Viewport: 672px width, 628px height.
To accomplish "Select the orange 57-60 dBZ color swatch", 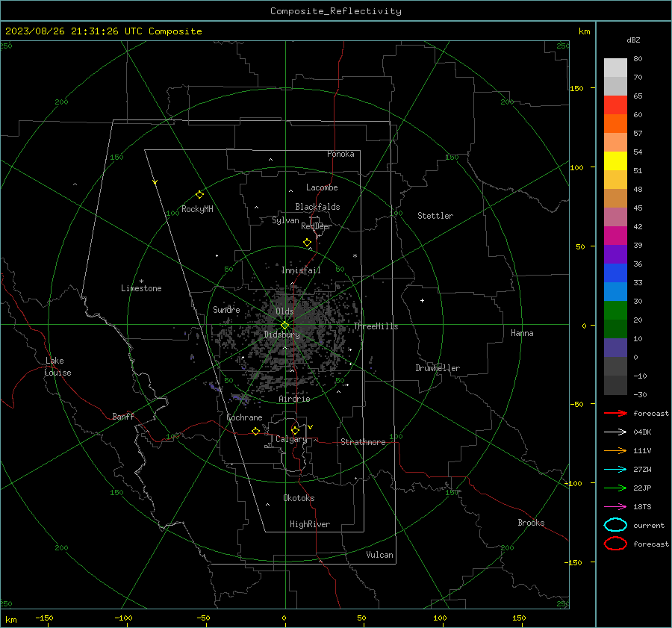I will [615, 124].
